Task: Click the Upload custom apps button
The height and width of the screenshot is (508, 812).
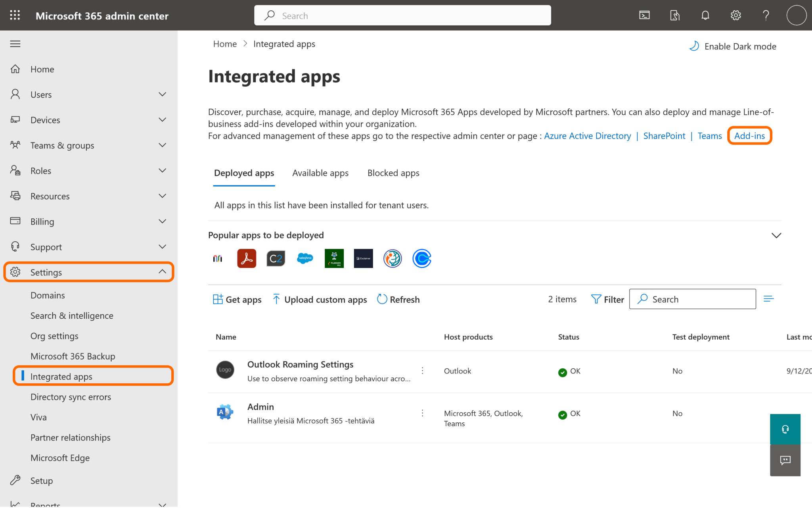Action: tap(320, 300)
